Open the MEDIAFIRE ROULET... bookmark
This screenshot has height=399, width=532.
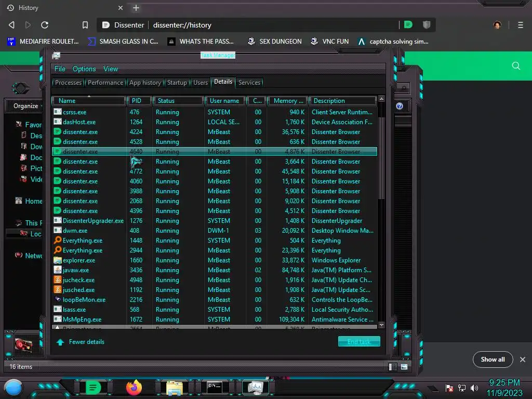pyautogui.click(x=43, y=42)
